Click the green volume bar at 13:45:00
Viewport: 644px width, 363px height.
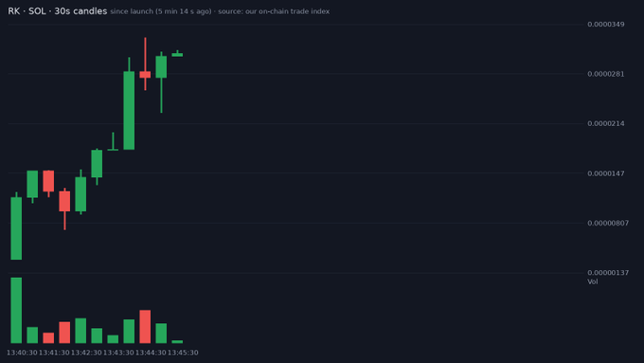(161, 334)
